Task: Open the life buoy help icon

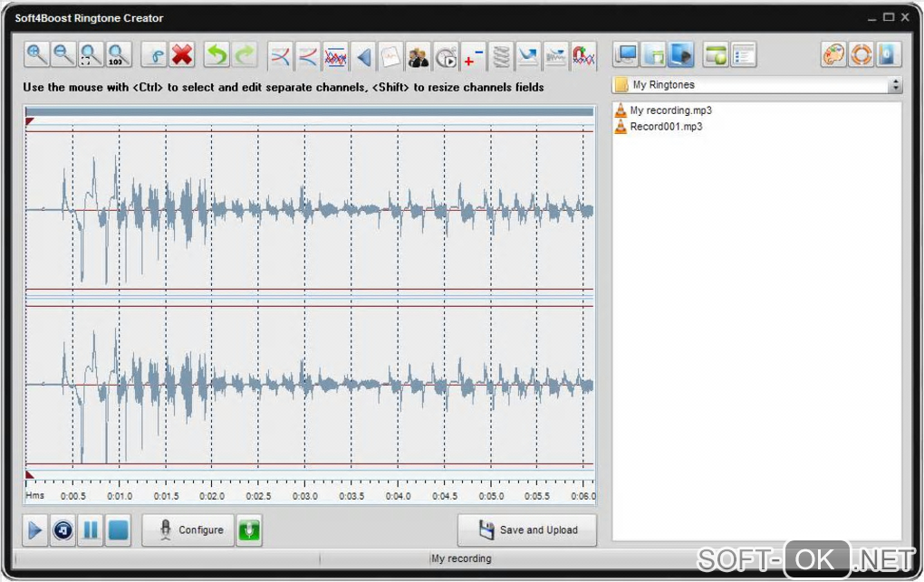Action: (861, 55)
